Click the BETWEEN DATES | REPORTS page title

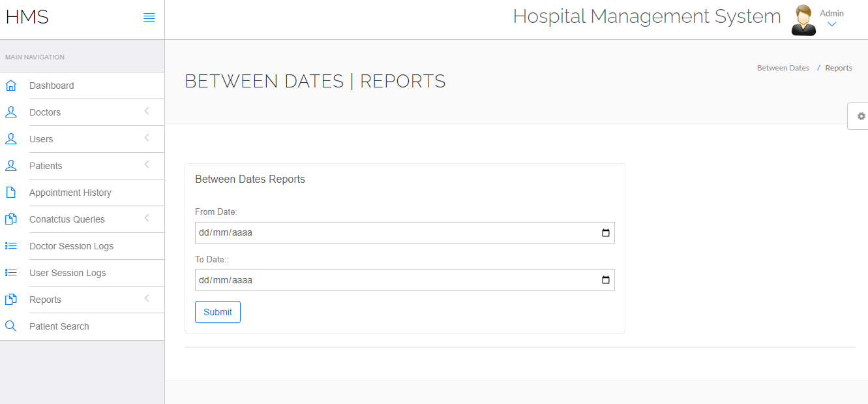pyautogui.click(x=315, y=81)
